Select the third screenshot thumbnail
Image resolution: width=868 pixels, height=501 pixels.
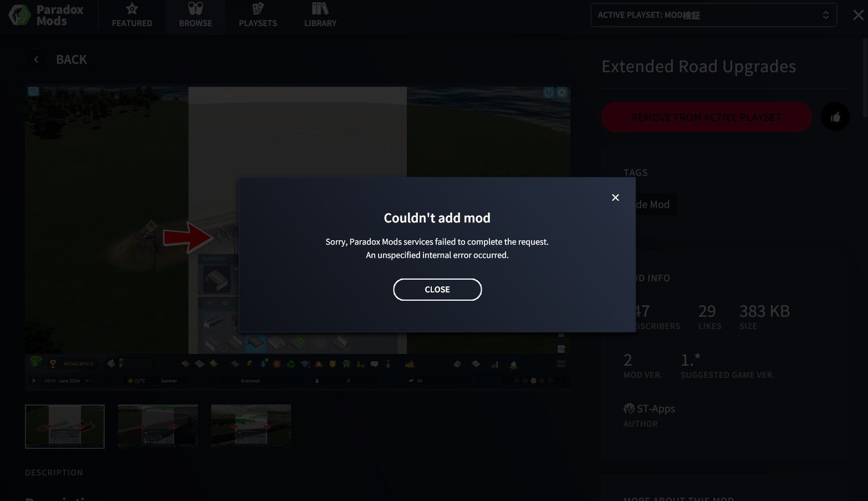point(251,426)
